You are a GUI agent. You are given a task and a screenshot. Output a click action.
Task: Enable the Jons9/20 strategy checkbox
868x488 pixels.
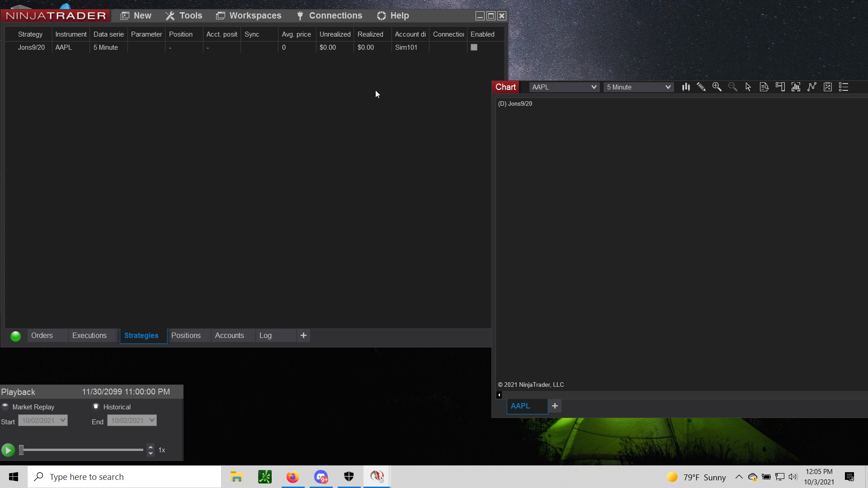[x=474, y=47]
